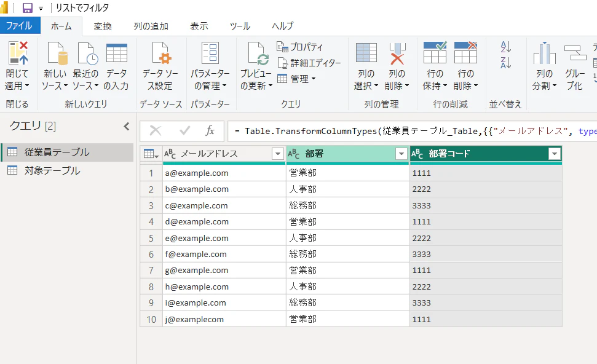Switch to the ホーム tab
The height and width of the screenshot is (364, 597).
point(61,26)
